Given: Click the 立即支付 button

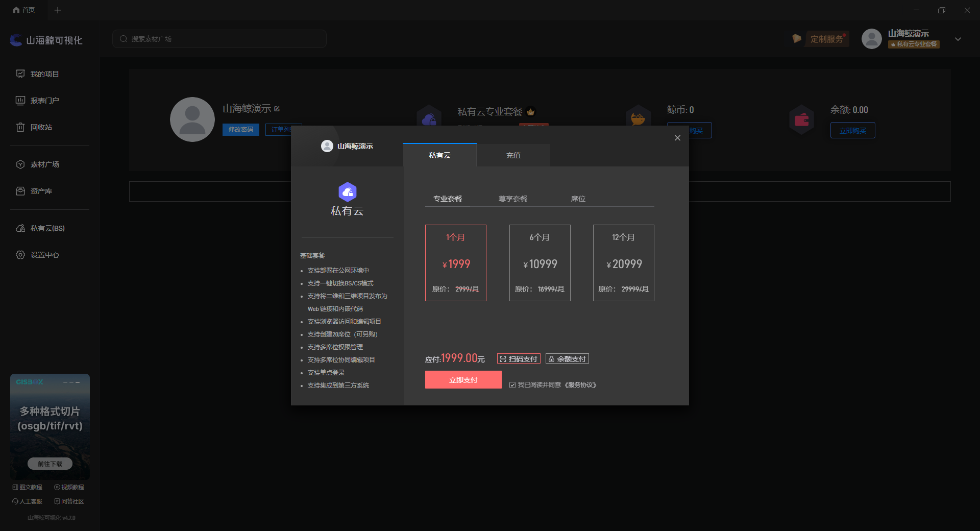Looking at the screenshot, I should [x=463, y=380].
